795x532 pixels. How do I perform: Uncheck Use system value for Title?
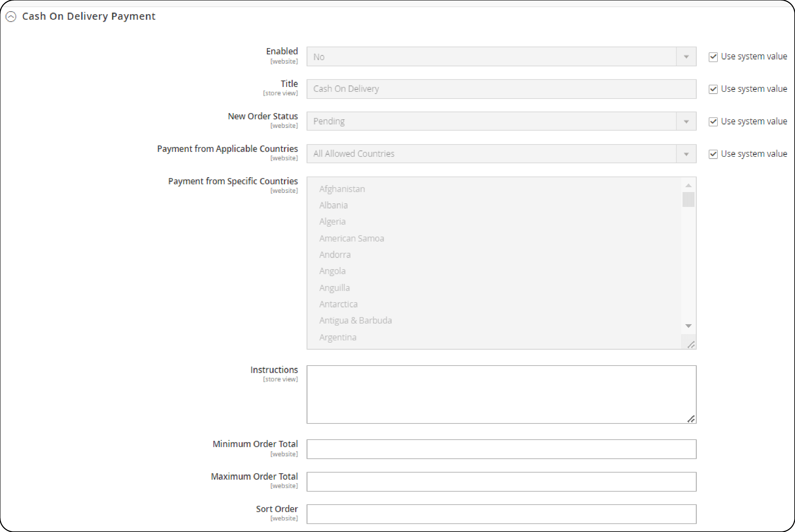click(713, 89)
